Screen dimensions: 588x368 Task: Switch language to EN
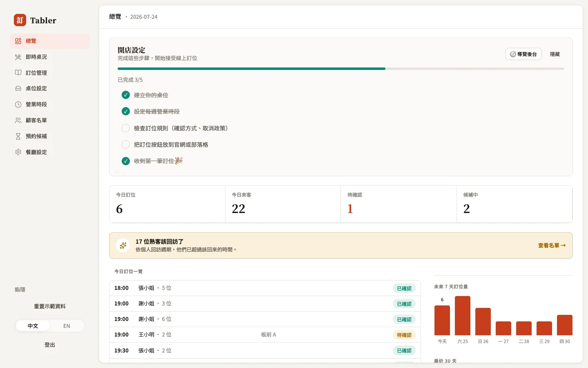point(67,326)
